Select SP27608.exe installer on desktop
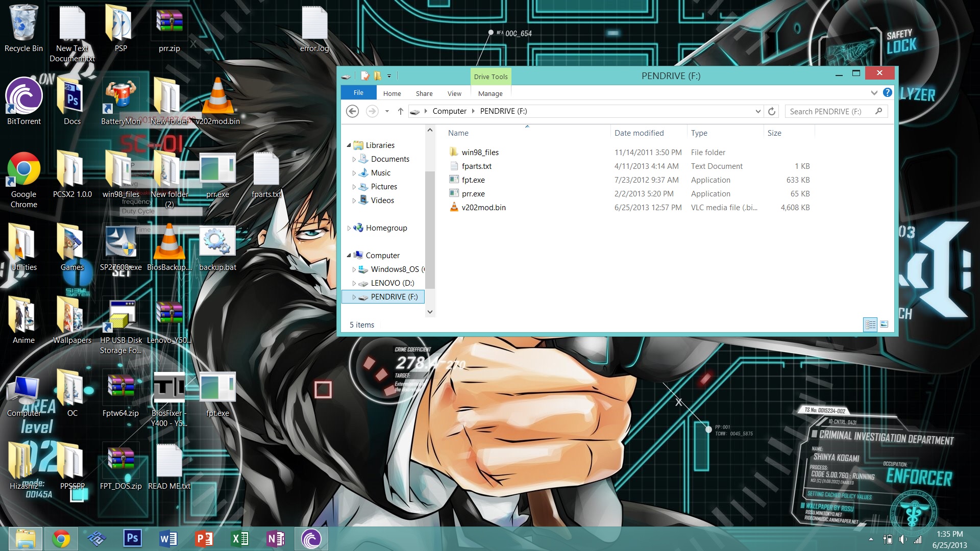The width and height of the screenshot is (980, 551). click(x=120, y=247)
